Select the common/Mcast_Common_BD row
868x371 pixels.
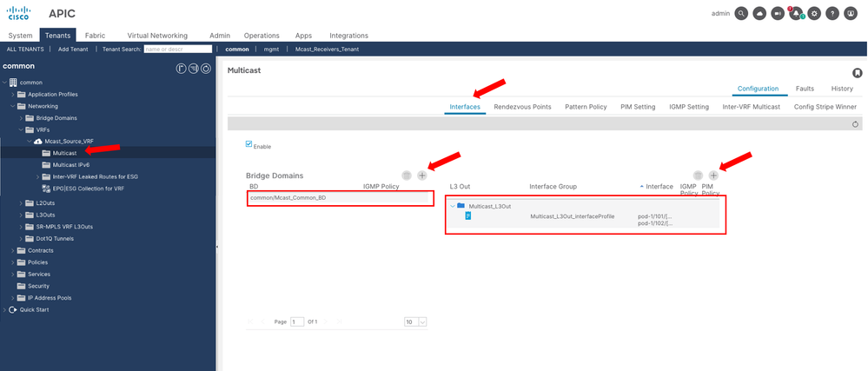[x=340, y=198]
